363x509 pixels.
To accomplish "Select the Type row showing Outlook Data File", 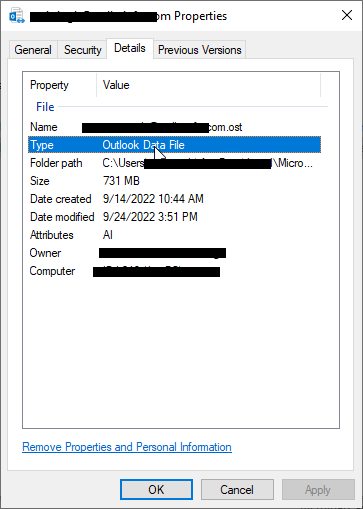I will point(174,145).
